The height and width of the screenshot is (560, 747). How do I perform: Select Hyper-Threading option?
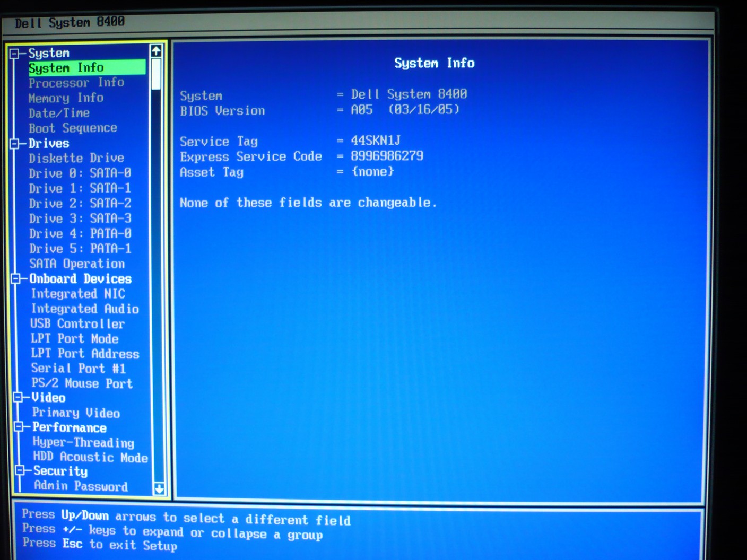[x=83, y=442]
